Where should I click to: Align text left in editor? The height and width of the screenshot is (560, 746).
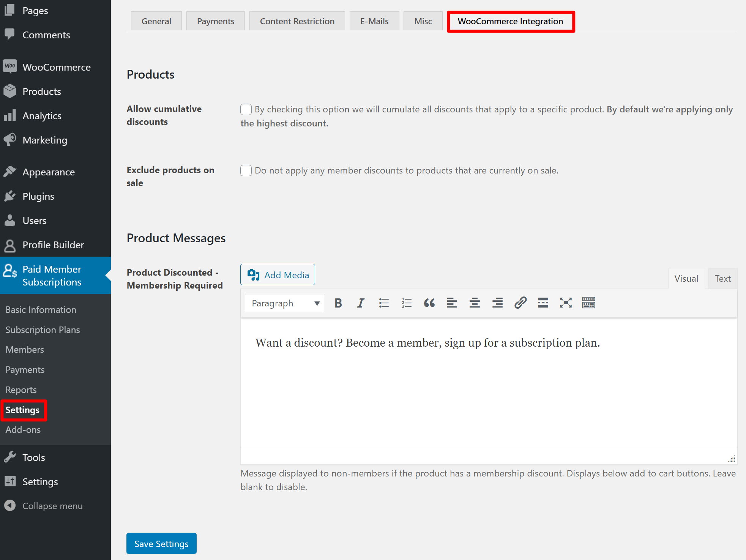[452, 303]
